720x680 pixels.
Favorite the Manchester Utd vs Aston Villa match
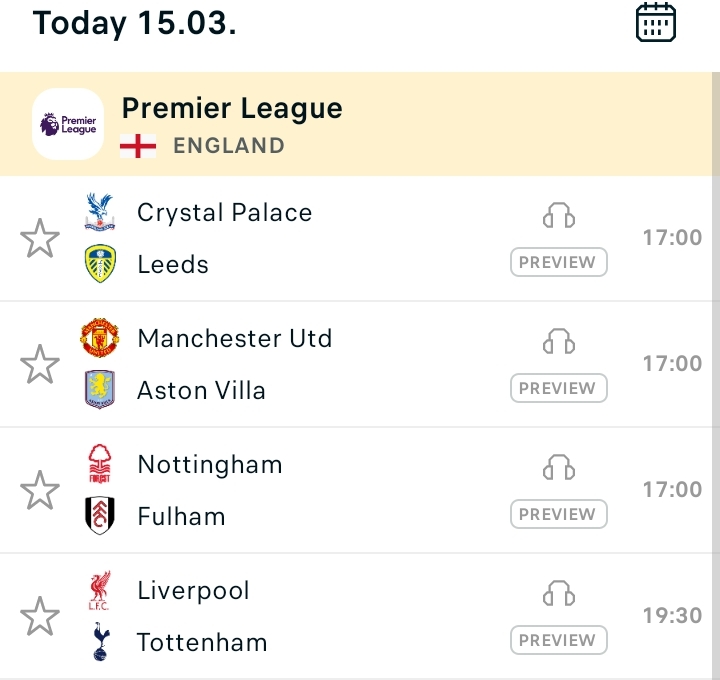(x=40, y=364)
